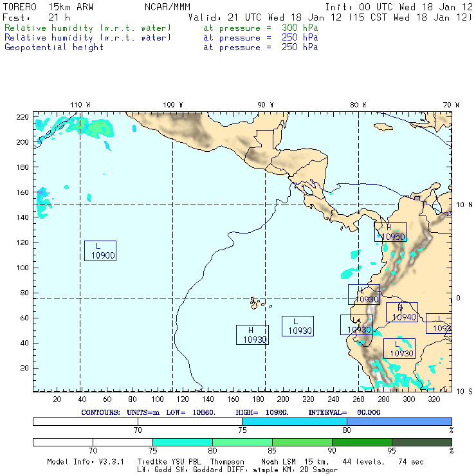Select the 'Fcst: 21 h' forecast text
Image resolution: width=476 pixels, height=476 pixels.
pyautogui.click(x=36, y=17)
